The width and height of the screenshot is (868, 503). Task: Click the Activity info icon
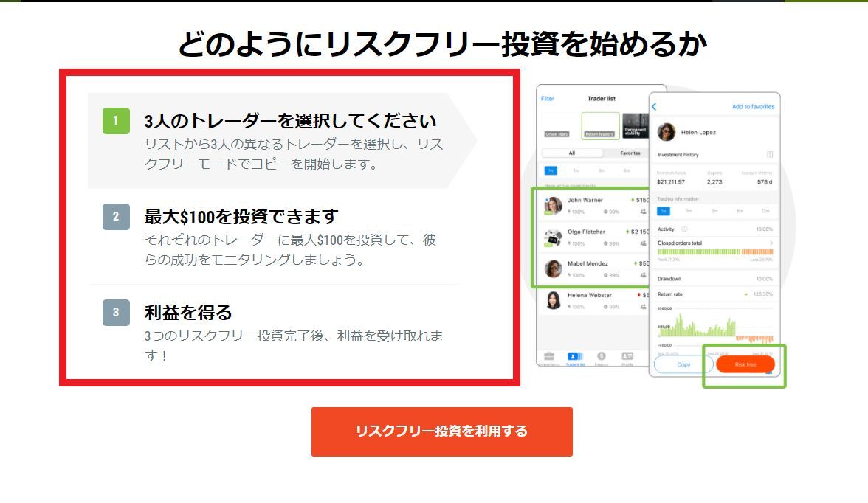coord(684,229)
